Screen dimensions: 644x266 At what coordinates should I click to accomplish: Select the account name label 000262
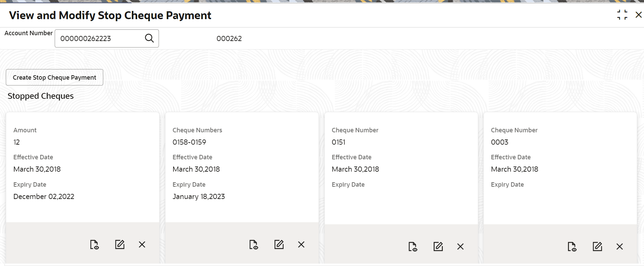click(229, 38)
